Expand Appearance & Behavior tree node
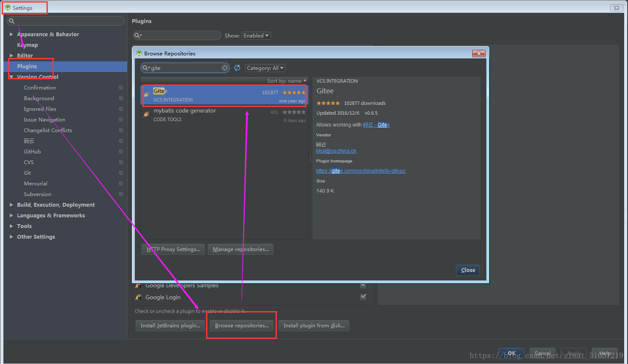Image resolution: width=628 pixels, height=364 pixels. pyautogui.click(x=11, y=34)
